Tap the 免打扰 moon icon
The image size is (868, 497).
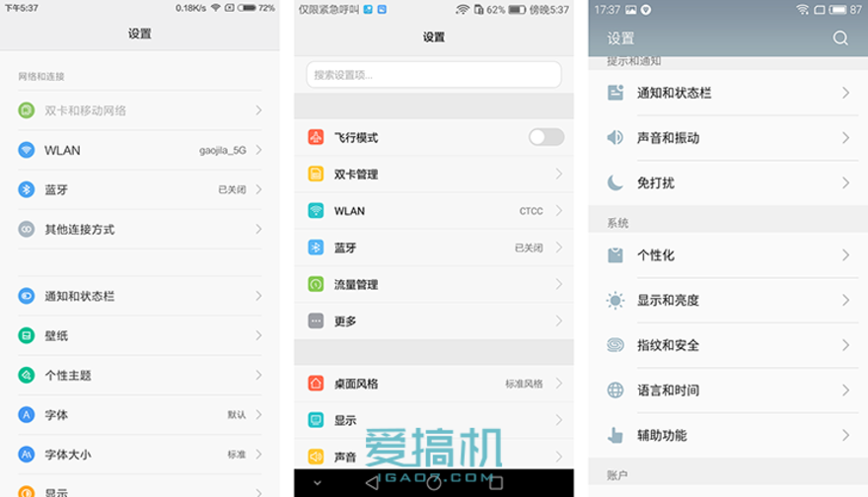click(615, 182)
